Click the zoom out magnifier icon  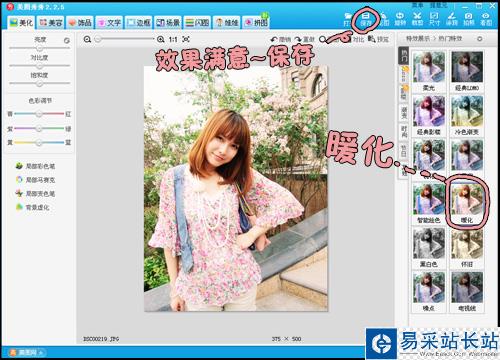(87, 39)
